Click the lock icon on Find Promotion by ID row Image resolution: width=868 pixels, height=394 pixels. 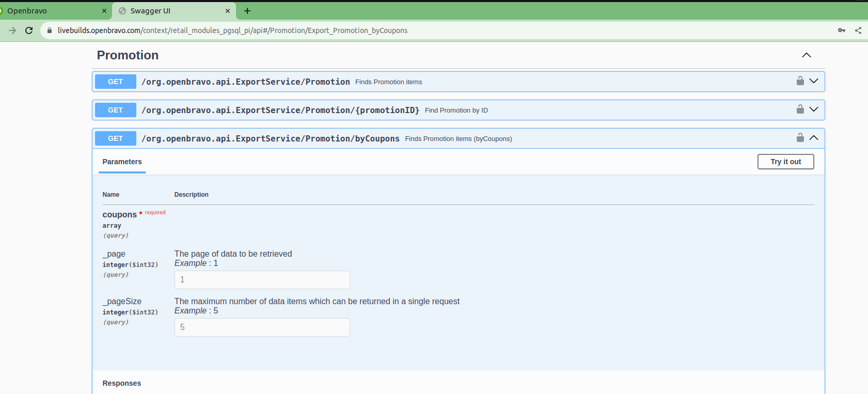800,109
